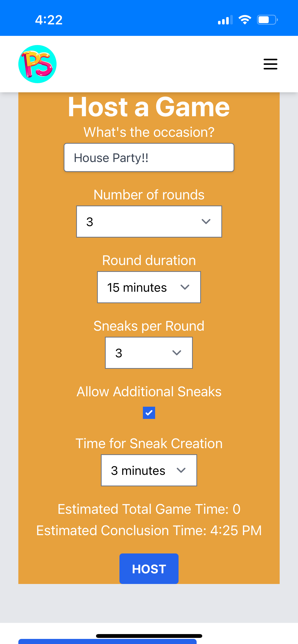Tap the PS logo icon
The width and height of the screenshot is (298, 644).
click(37, 64)
